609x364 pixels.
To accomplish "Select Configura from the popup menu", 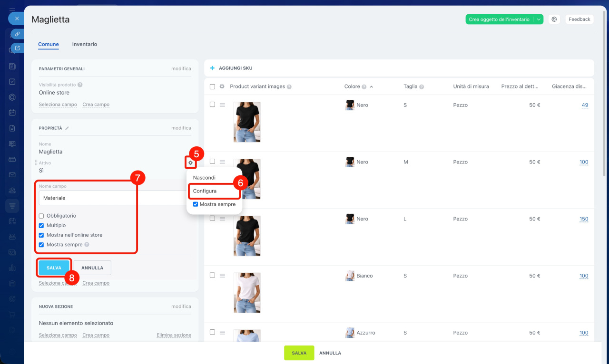I will [x=205, y=191].
